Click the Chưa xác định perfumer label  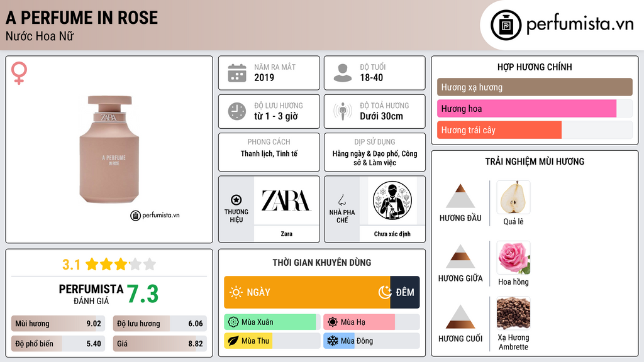392,234
